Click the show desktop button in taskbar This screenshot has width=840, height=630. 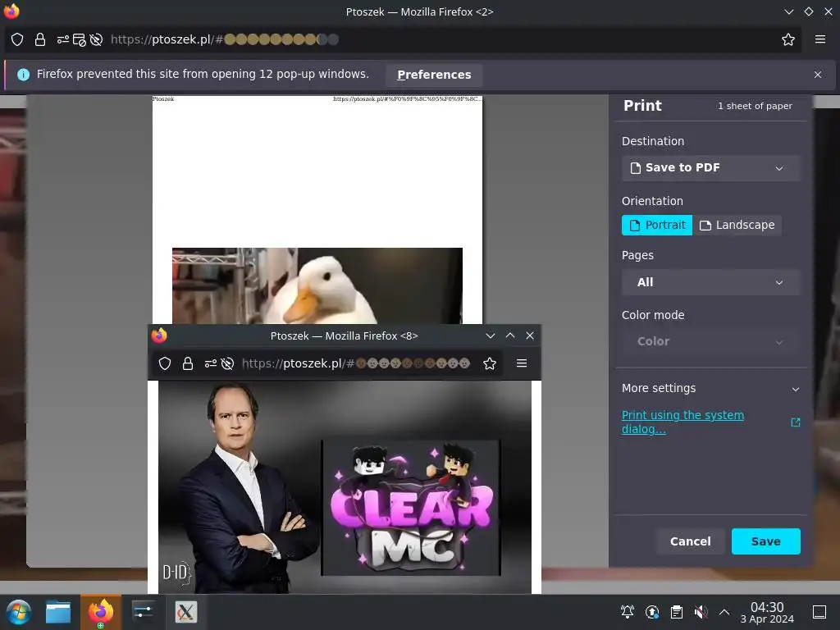tap(819, 612)
